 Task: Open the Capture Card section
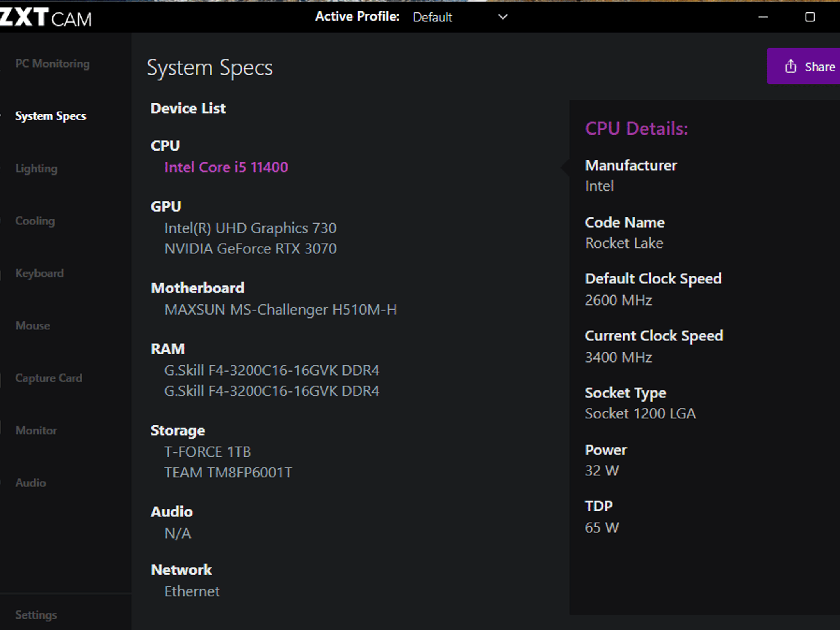click(x=49, y=378)
